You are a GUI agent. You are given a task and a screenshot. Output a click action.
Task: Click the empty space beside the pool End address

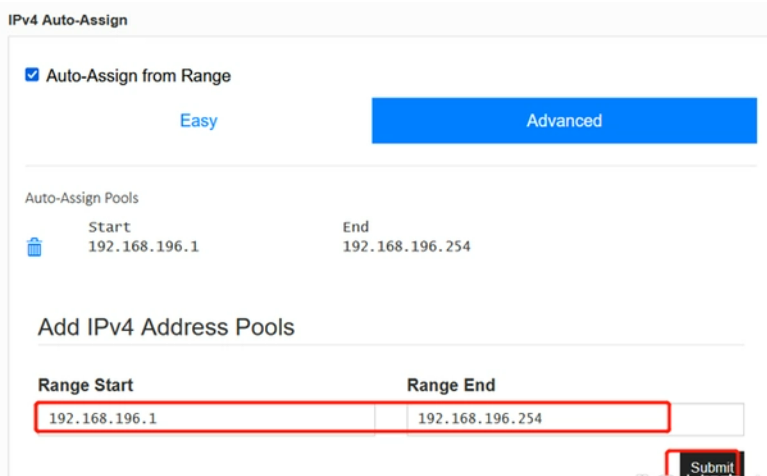[x=611, y=246]
